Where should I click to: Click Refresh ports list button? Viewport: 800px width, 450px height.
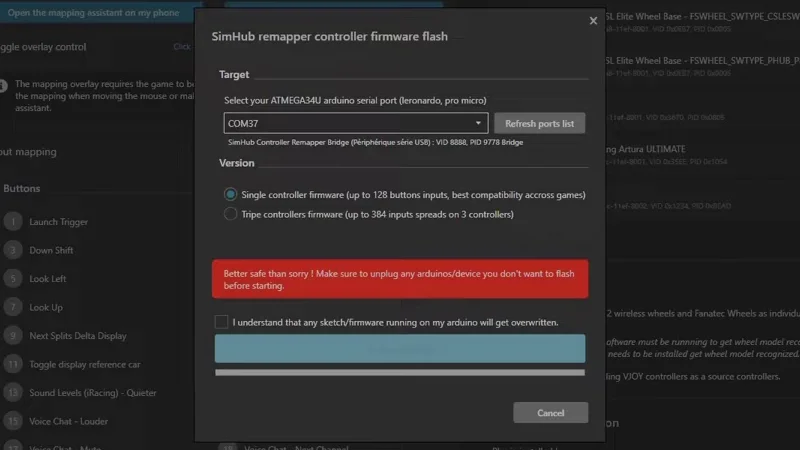pyautogui.click(x=539, y=123)
